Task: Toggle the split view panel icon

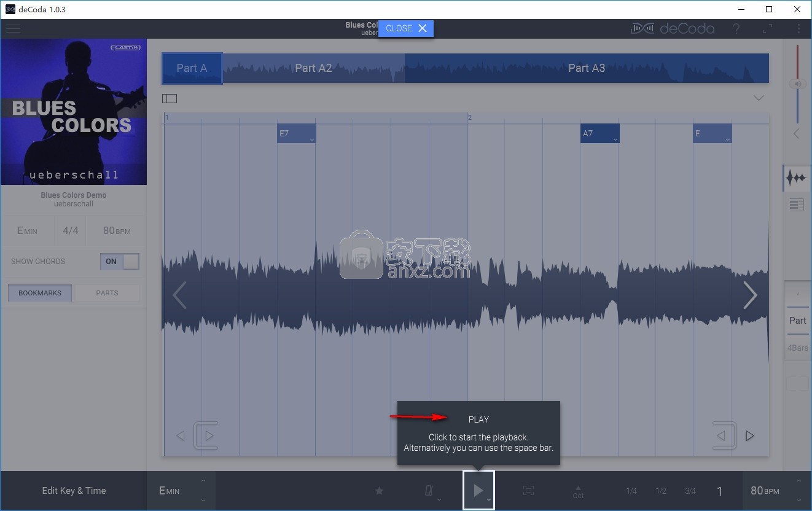Action: tap(170, 98)
